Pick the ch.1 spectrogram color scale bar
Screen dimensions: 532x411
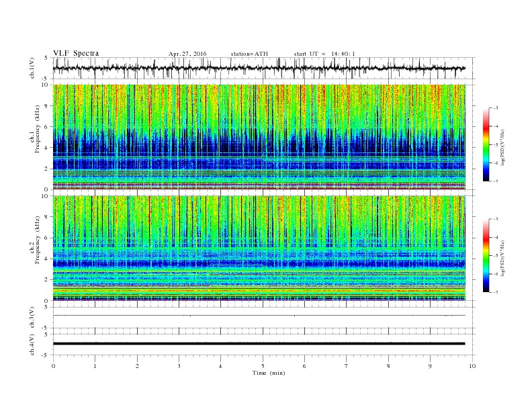(x=486, y=144)
